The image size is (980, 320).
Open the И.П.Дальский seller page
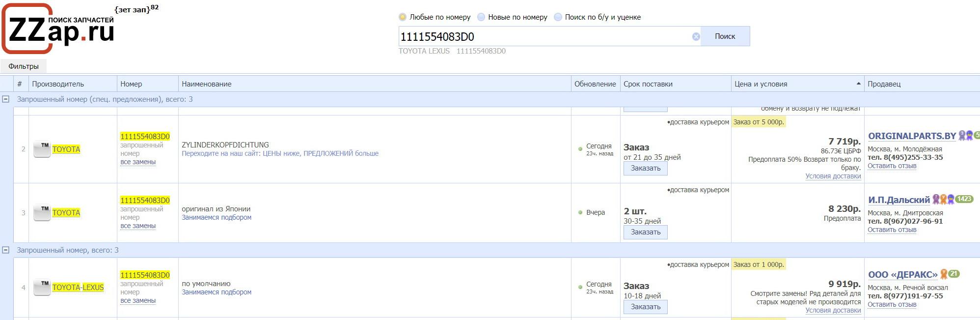click(x=899, y=200)
